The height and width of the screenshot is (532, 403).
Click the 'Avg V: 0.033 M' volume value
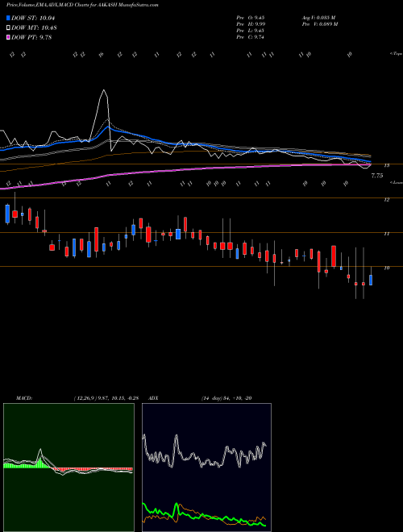click(x=318, y=18)
